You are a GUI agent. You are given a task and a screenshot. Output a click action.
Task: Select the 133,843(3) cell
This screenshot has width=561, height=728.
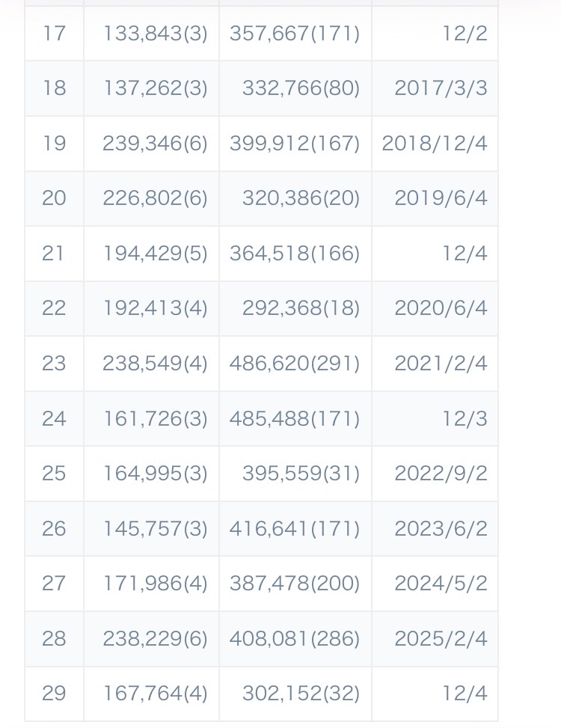[x=155, y=34]
